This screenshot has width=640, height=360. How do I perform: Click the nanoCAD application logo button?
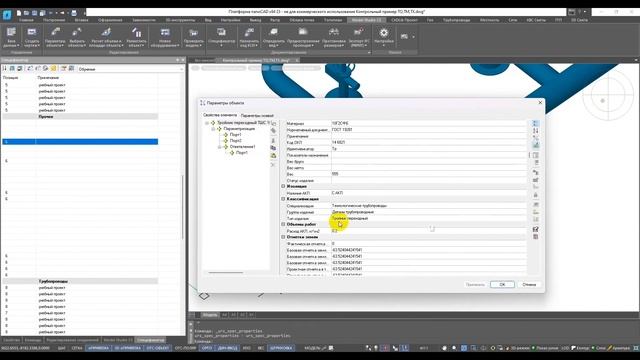coord(7,16)
